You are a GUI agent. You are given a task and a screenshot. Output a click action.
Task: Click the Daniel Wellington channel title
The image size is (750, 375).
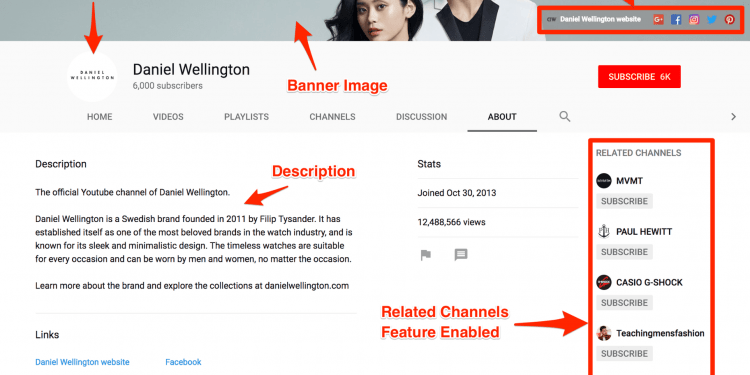(x=191, y=70)
